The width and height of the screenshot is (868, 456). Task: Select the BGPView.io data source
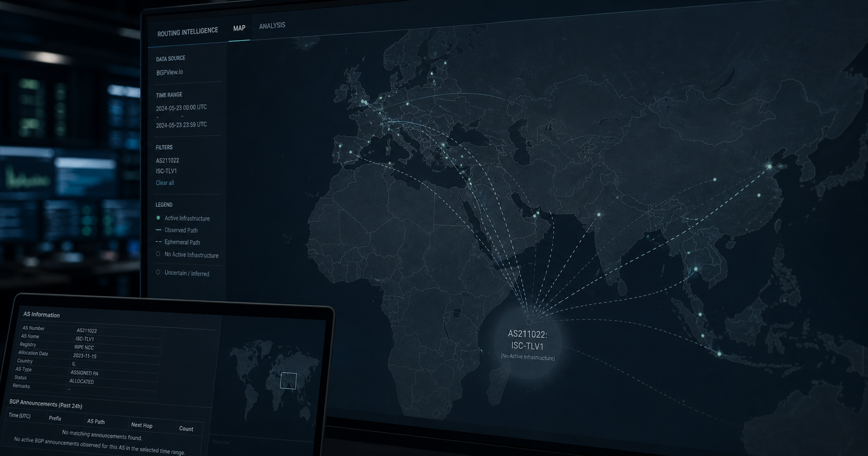170,72
